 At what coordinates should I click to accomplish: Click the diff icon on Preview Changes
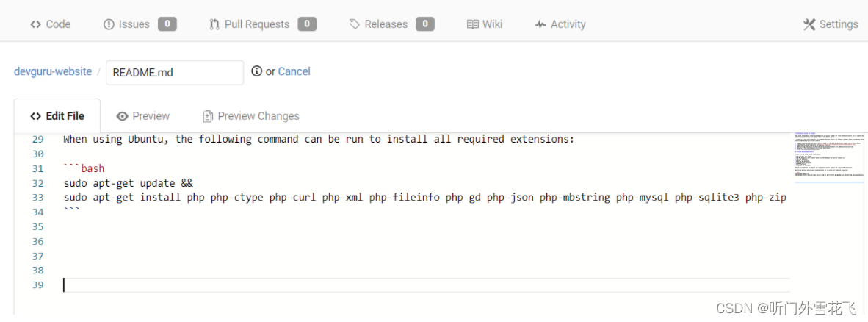(x=208, y=116)
